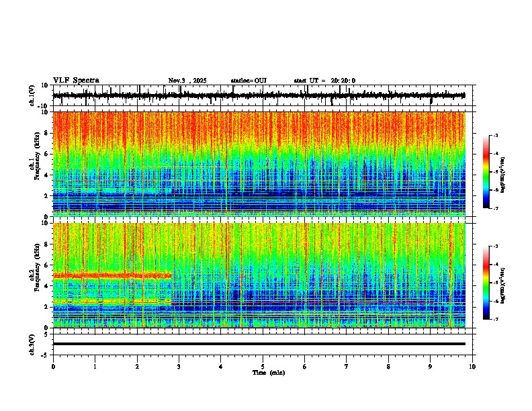Click the ch.2 spectrogram 8 kHz tick label
The image size is (532, 411).
coord(47,244)
